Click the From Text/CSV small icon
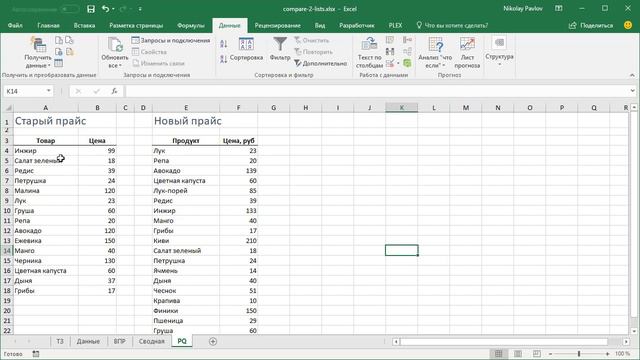Screen dimensions: 640x360 [x=59, y=40]
